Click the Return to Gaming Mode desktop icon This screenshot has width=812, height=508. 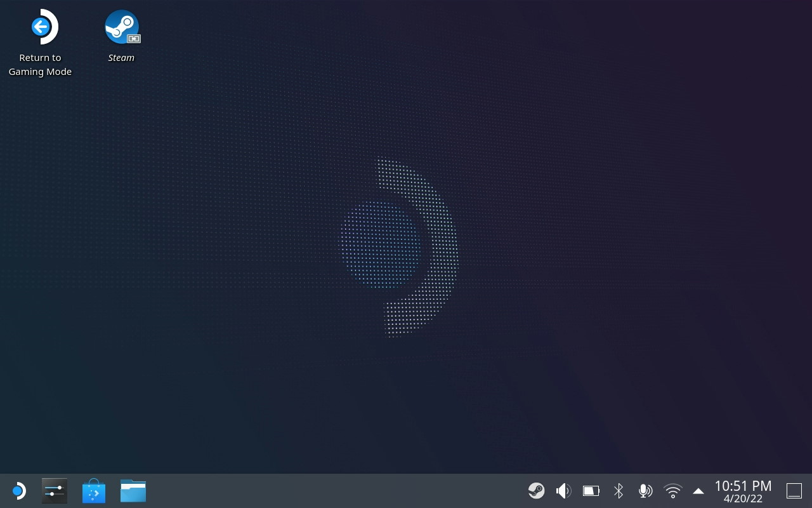(41, 27)
